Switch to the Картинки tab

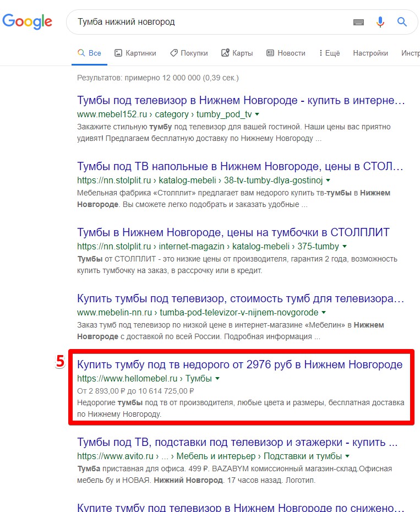tap(135, 53)
